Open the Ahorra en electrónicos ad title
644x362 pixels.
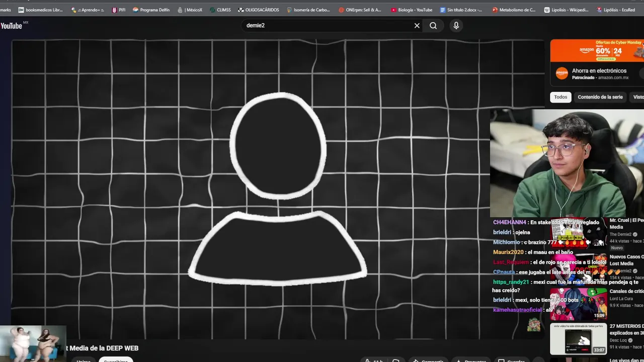coord(599,71)
